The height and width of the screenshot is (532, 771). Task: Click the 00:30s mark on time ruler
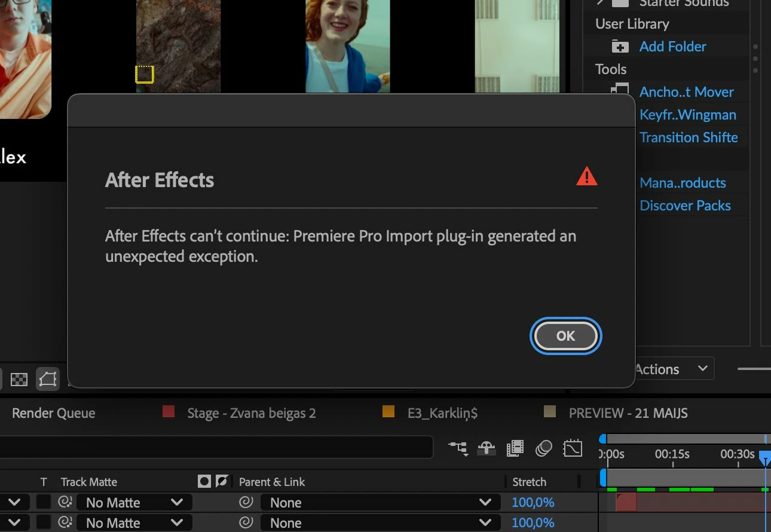(737, 454)
